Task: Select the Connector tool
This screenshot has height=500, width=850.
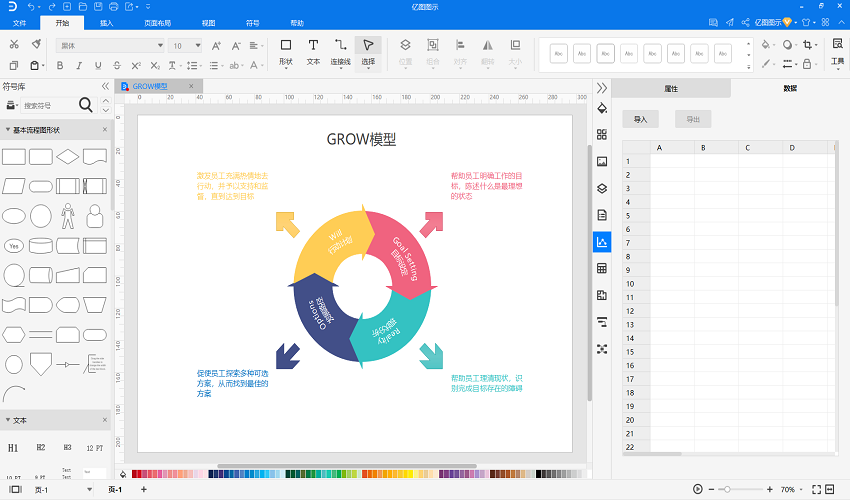Action: tap(340, 52)
